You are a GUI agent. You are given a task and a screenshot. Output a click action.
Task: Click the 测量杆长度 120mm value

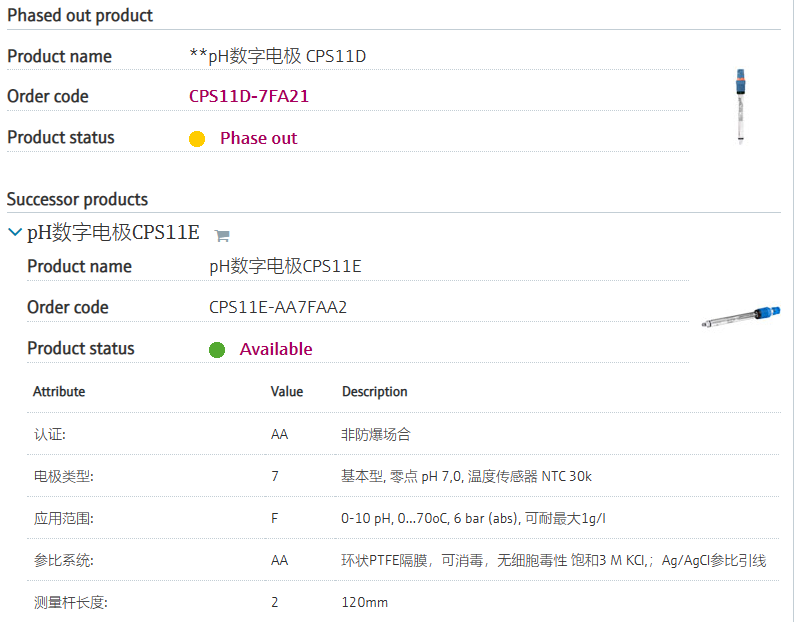click(x=365, y=603)
